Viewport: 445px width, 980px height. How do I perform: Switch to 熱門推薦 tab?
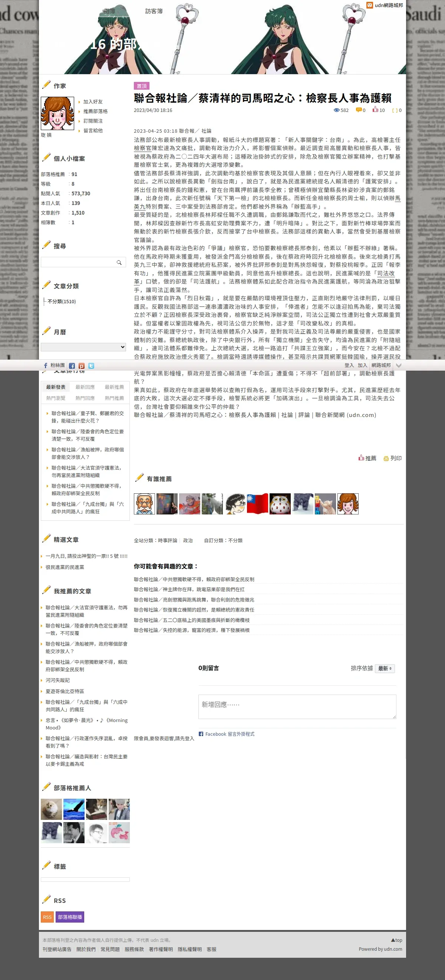(114, 398)
